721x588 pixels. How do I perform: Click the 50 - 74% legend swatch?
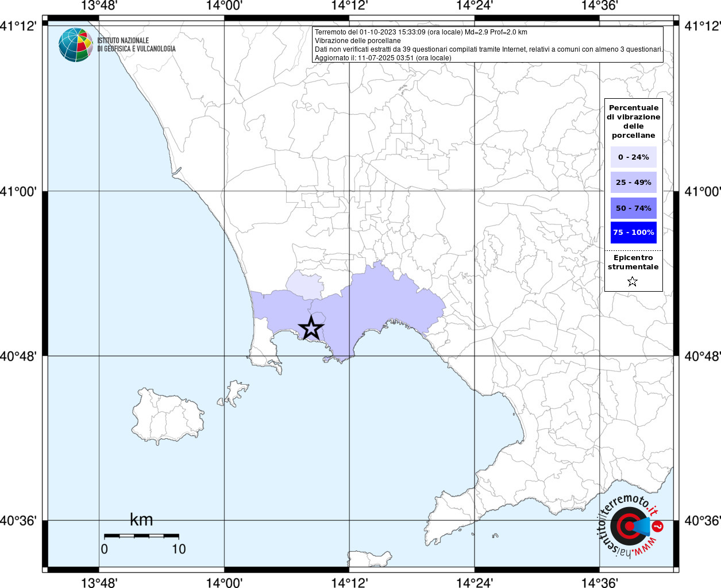(x=633, y=208)
